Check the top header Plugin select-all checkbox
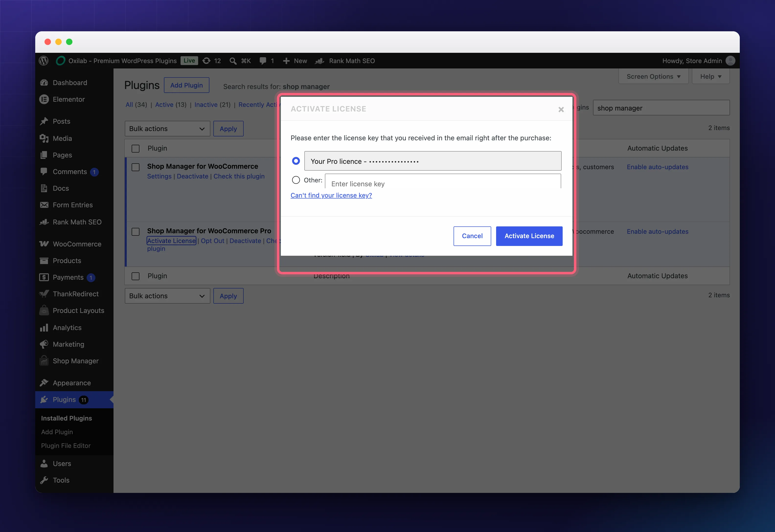Viewport: 775px width, 532px height. click(135, 148)
